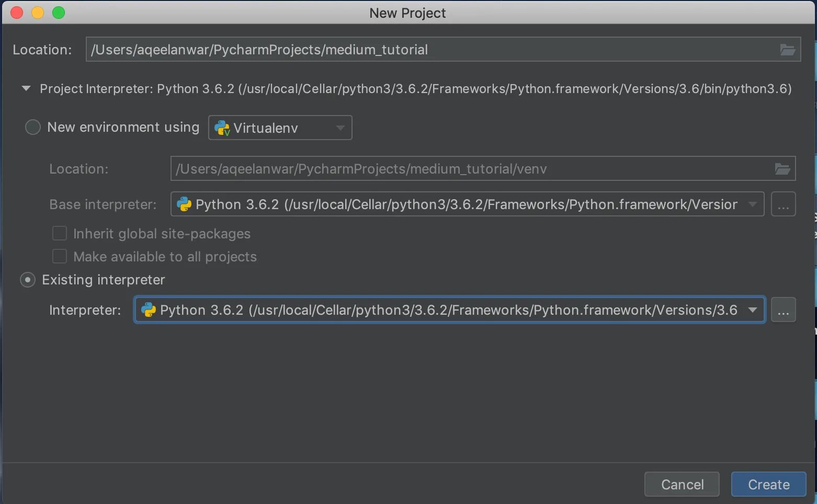Screen dimensions: 817x504
Task: Open the Virtualenv environment type dropdown
Action: (340, 128)
